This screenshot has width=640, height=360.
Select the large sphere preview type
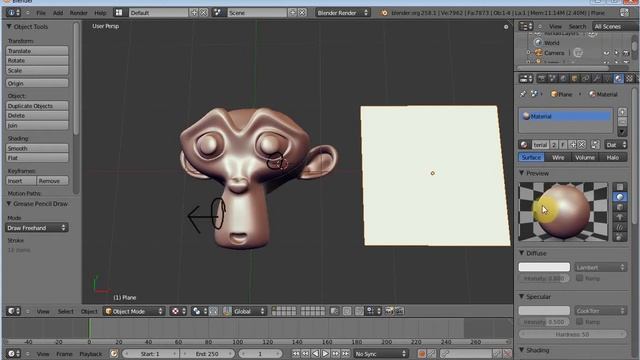(620, 237)
